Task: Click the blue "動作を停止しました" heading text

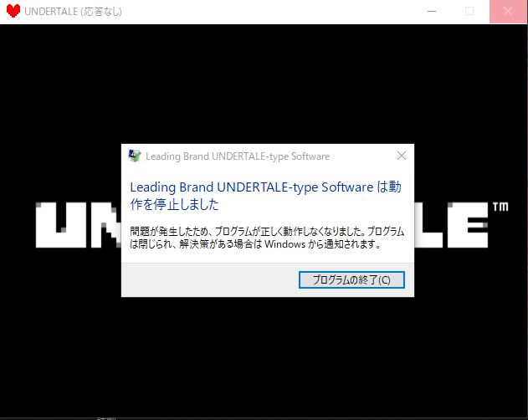Action: click(265, 195)
